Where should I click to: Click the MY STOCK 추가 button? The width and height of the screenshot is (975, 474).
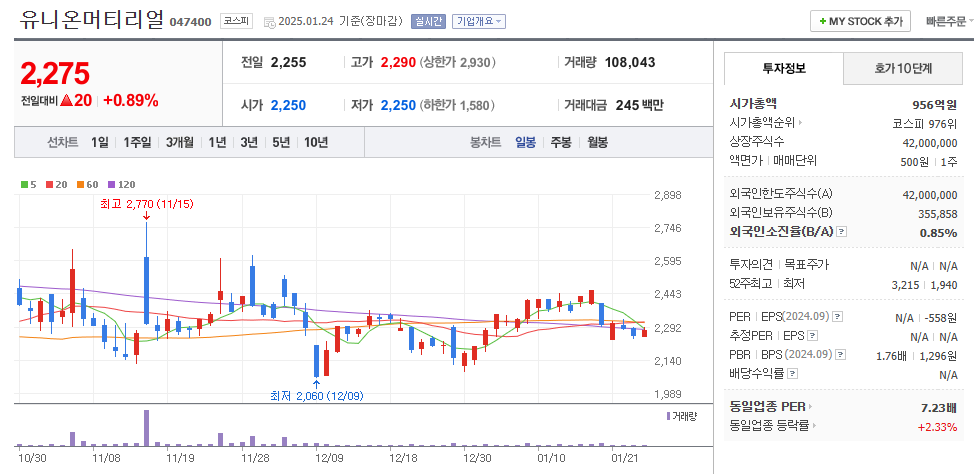[861, 21]
